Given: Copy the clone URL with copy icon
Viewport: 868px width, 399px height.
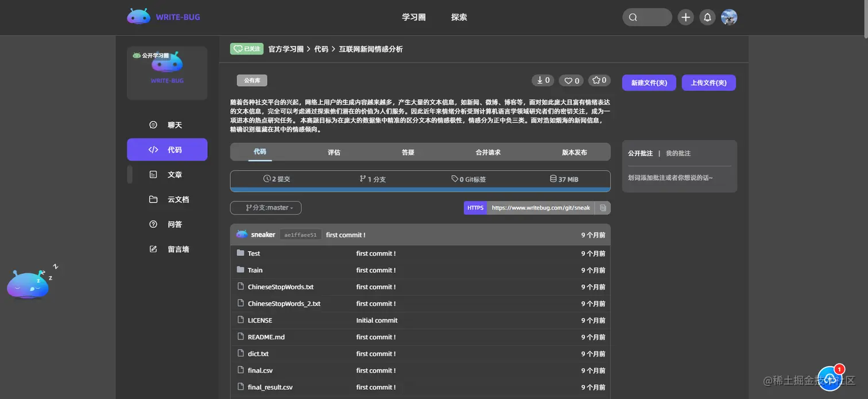Looking at the screenshot, I should coord(603,208).
